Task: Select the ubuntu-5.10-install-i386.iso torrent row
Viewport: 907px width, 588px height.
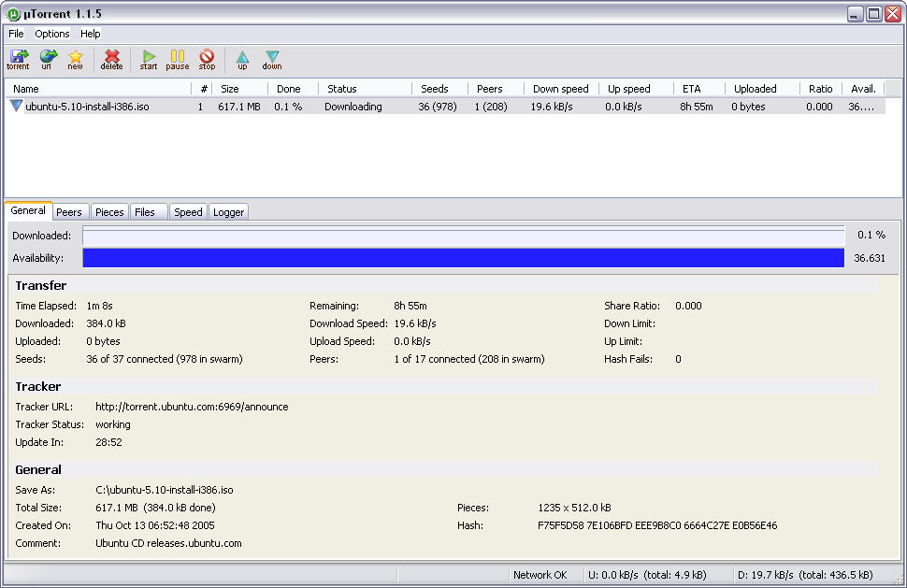Action: (x=445, y=107)
